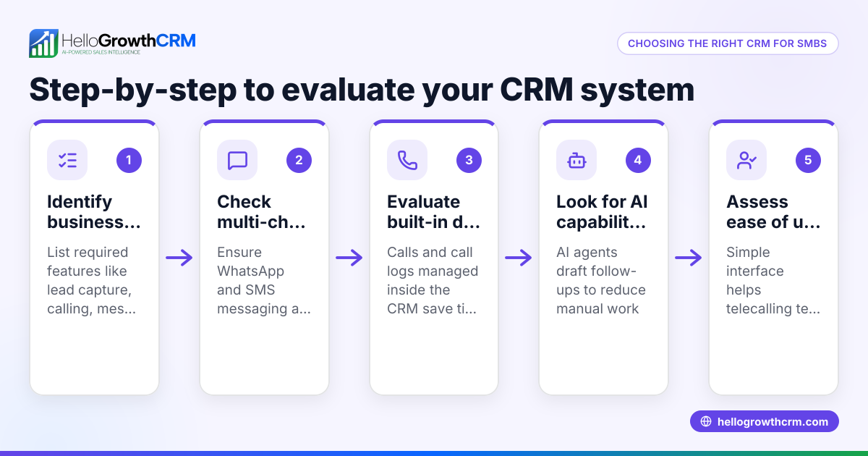Click the checklist icon in the Identify business card
The width and height of the screenshot is (868, 456).
(67, 160)
